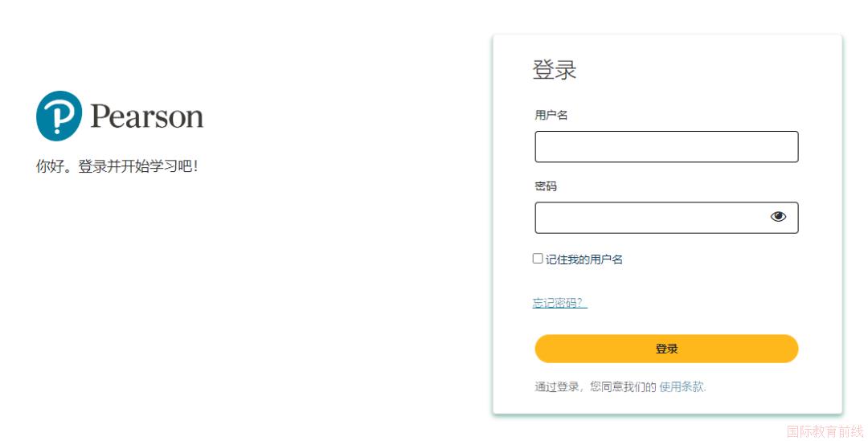
Task: Click the question mark ending 忘记密码 link
Action: (579, 303)
